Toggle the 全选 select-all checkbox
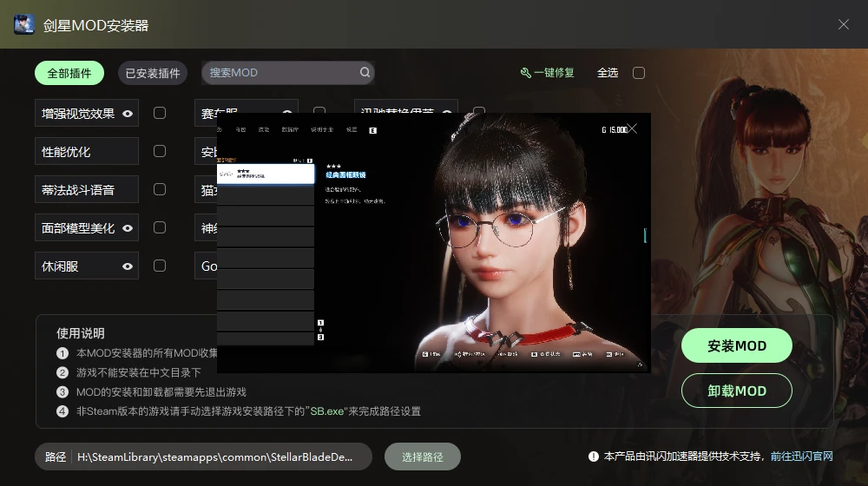 (639, 73)
